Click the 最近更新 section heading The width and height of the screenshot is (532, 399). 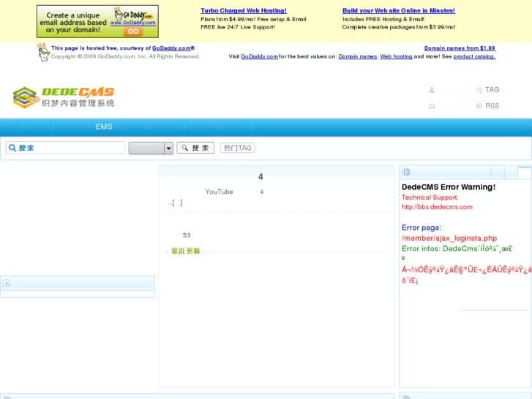click(x=185, y=251)
